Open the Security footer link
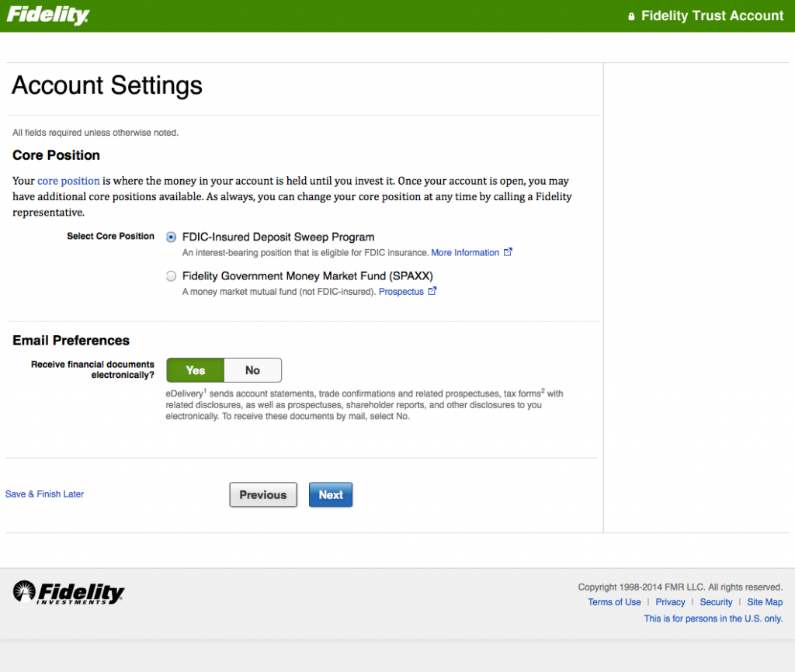The width and height of the screenshot is (795, 672). pyautogui.click(x=716, y=602)
